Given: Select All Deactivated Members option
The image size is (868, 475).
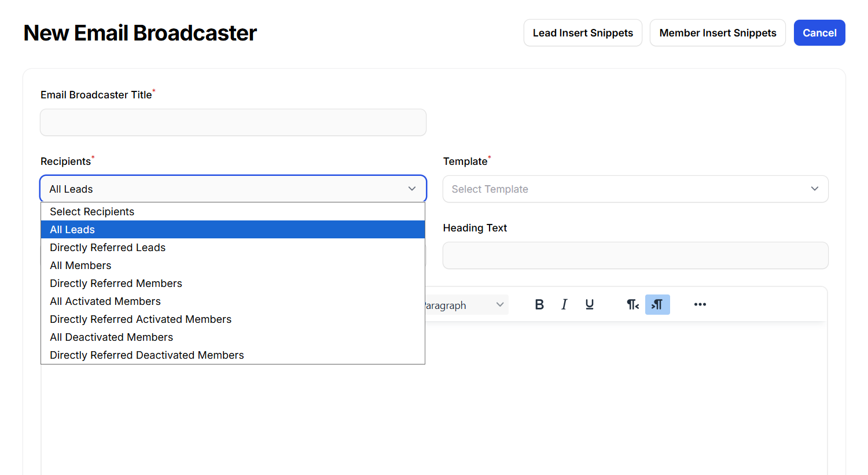Looking at the screenshot, I should (x=111, y=337).
